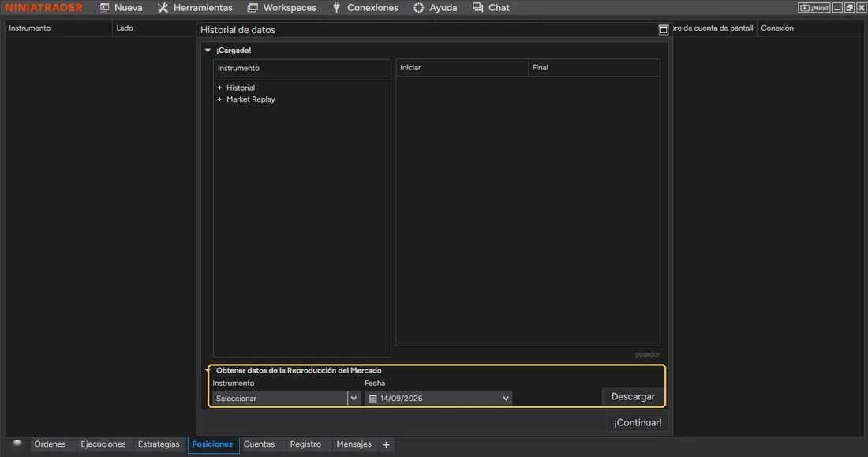Click the Final column header
Screen dimensions: 868x457
pyautogui.click(x=594, y=68)
